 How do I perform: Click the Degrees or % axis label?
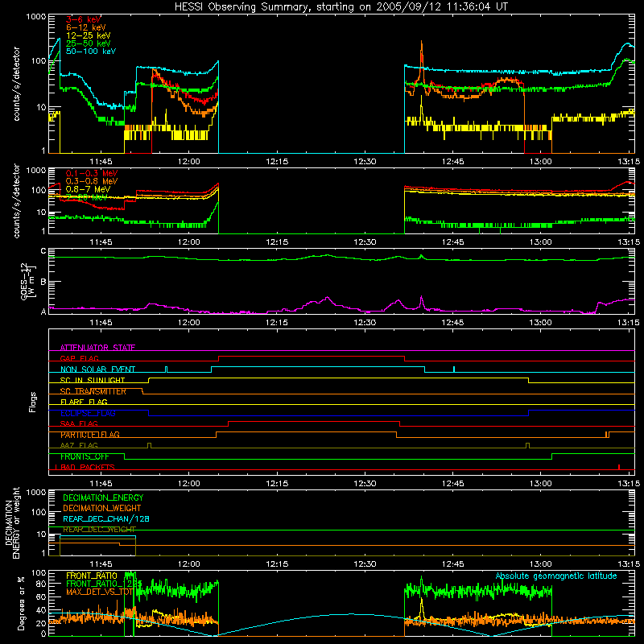click(x=21, y=603)
